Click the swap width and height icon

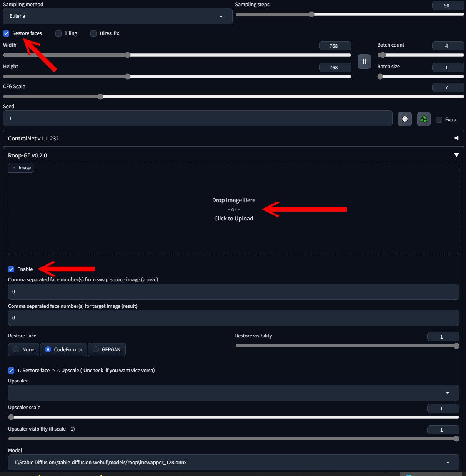[x=364, y=62]
